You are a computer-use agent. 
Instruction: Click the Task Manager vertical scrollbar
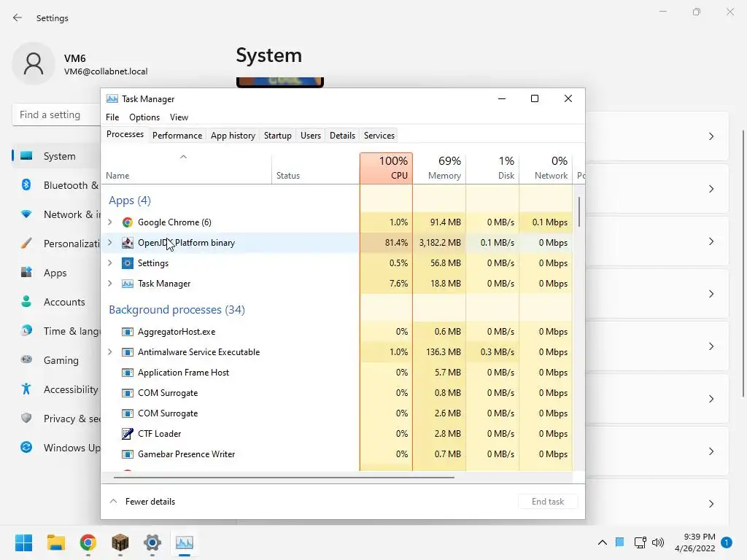coord(579,212)
